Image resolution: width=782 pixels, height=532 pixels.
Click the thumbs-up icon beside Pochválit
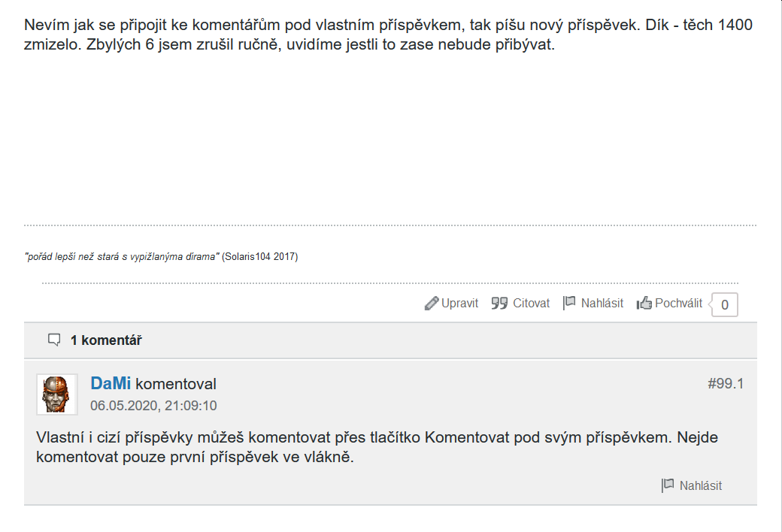644,304
